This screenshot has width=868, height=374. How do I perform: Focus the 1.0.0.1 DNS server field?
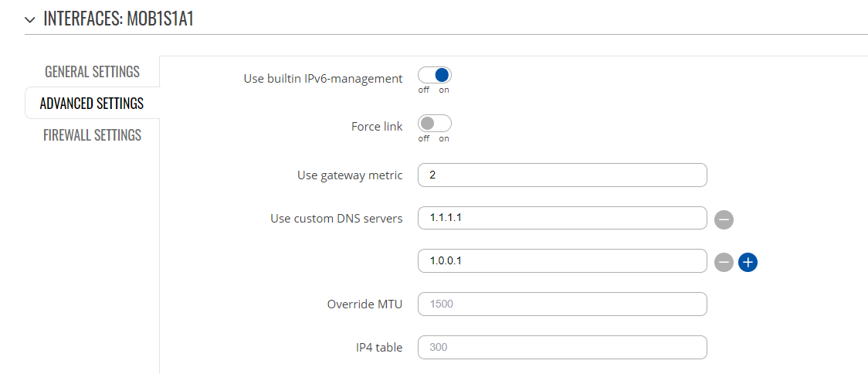tap(562, 261)
